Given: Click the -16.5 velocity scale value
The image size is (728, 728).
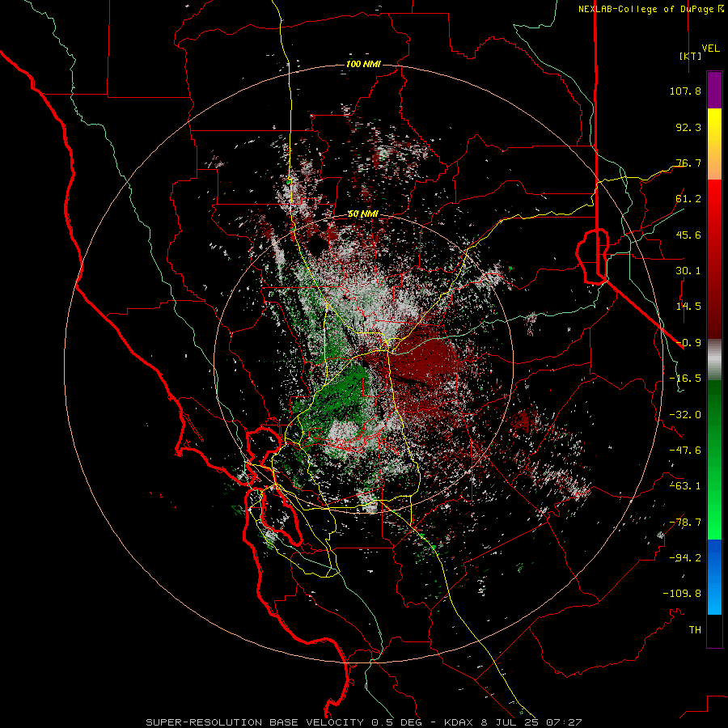Looking at the screenshot, I should [685, 379].
